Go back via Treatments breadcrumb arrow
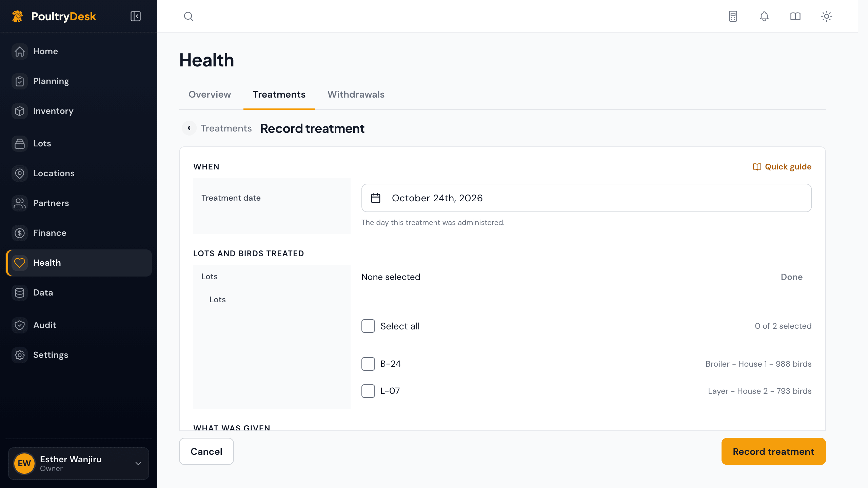 tap(189, 128)
